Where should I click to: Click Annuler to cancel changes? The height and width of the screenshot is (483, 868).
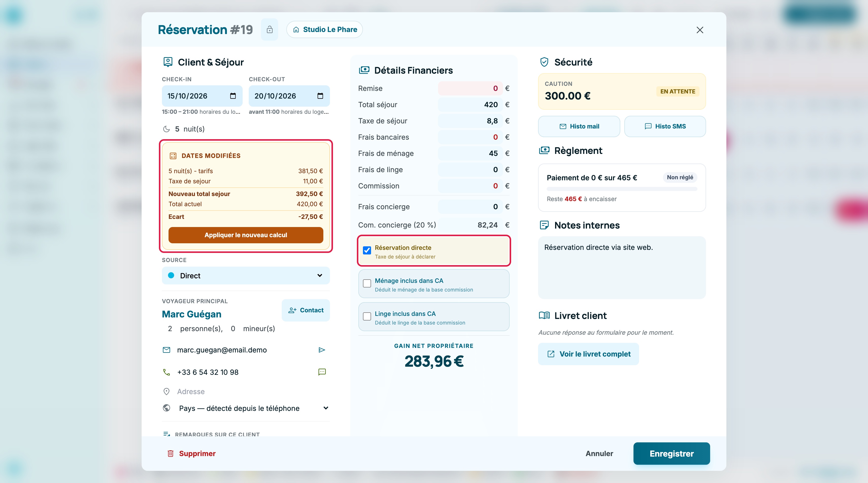point(599,454)
